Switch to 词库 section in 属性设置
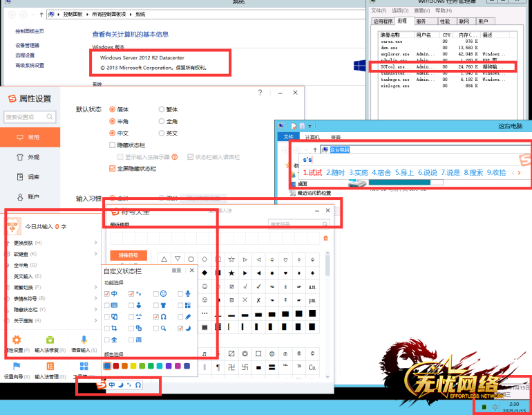The height and width of the screenshot is (415, 532). click(x=30, y=176)
